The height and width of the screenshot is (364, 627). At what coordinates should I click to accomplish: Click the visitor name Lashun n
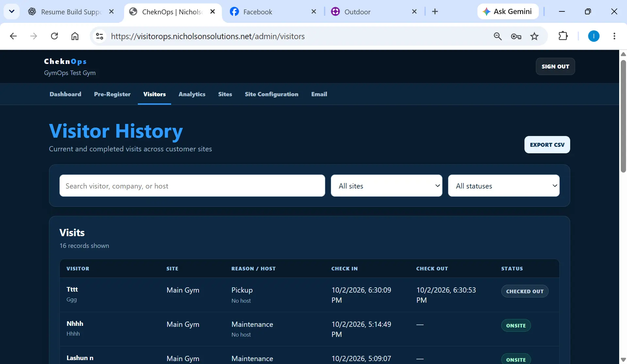tap(80, 358)
